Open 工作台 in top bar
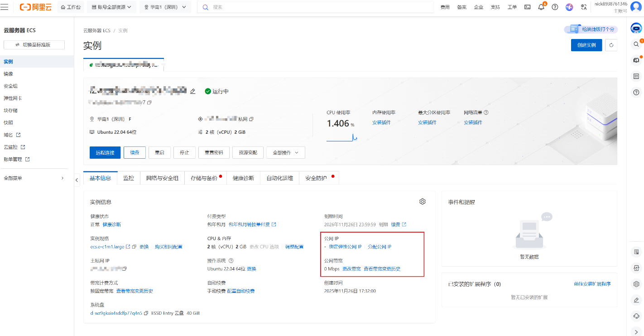The image size is (644, 336). 71,7
